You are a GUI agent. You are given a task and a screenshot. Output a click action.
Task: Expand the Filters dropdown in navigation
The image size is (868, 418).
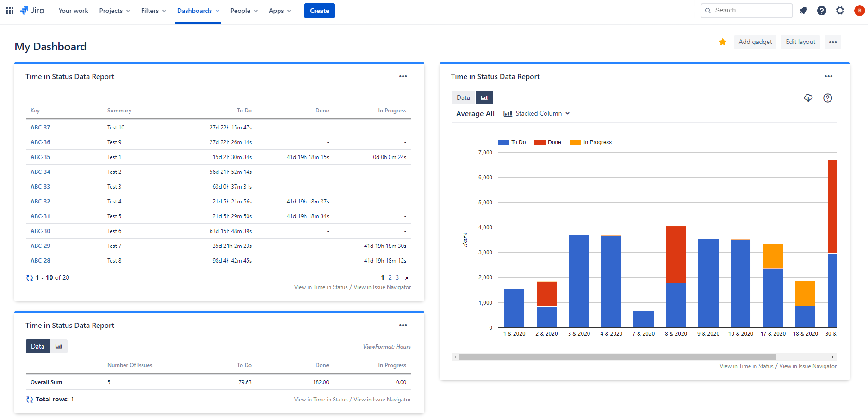pos(153,11)
